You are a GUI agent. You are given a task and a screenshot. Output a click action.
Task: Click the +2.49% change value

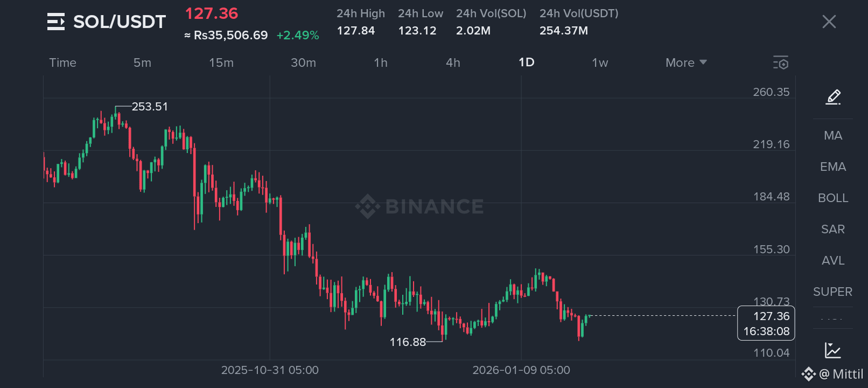298,36
